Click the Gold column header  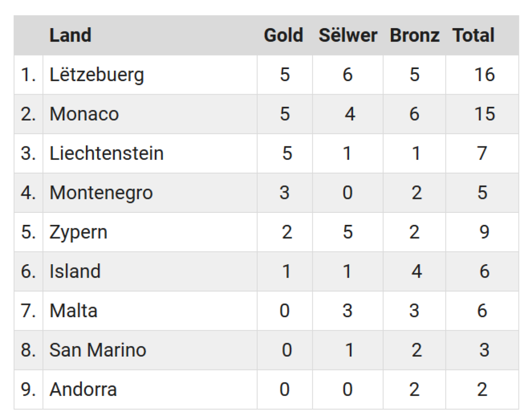pos(283,35)
